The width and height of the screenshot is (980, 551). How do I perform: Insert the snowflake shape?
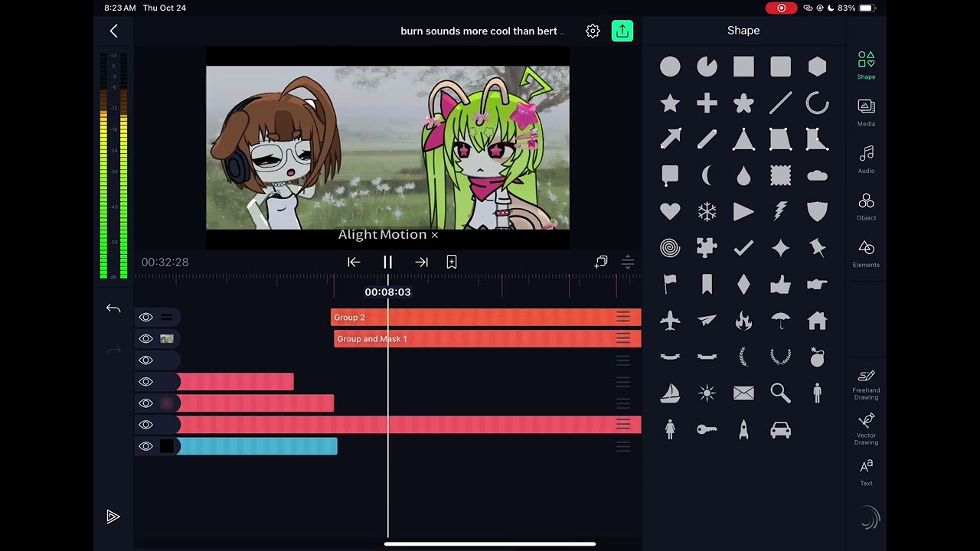[707, 212]
